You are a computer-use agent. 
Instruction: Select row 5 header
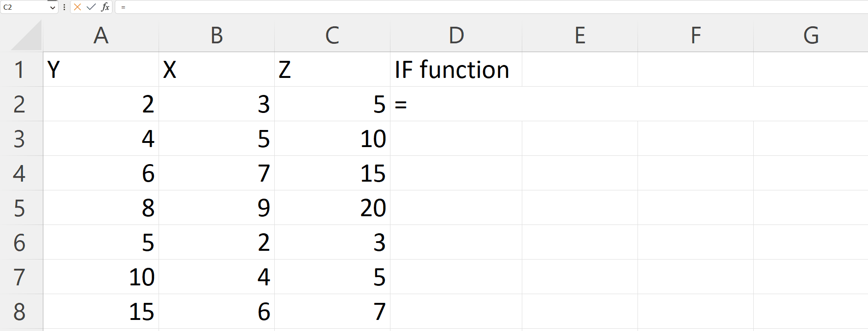19,208
